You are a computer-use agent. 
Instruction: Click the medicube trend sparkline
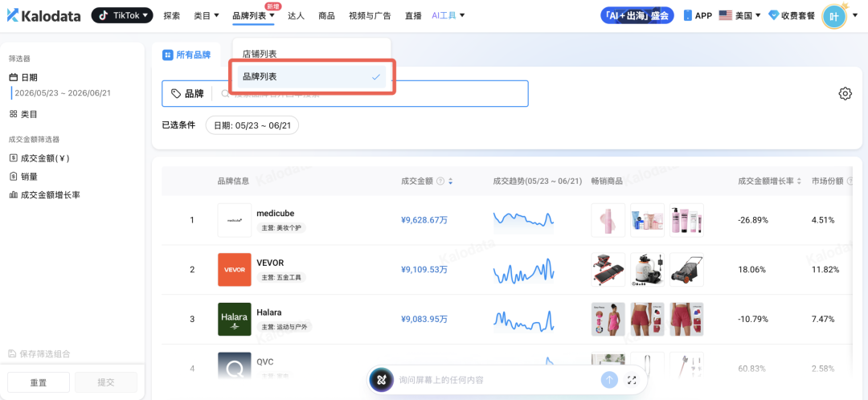pos(524,219)
